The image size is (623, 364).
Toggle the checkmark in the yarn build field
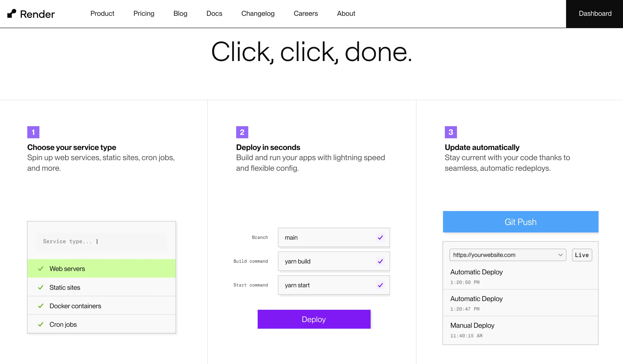380,261
